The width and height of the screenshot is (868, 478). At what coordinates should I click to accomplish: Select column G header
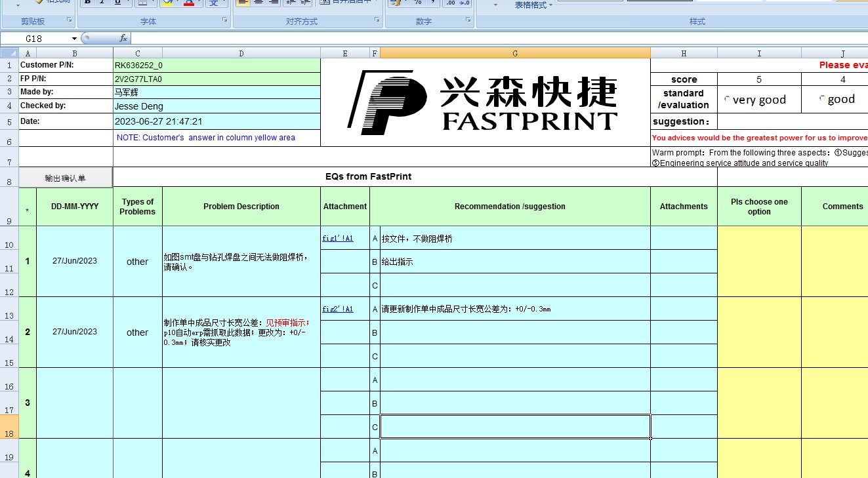[515, 53]
